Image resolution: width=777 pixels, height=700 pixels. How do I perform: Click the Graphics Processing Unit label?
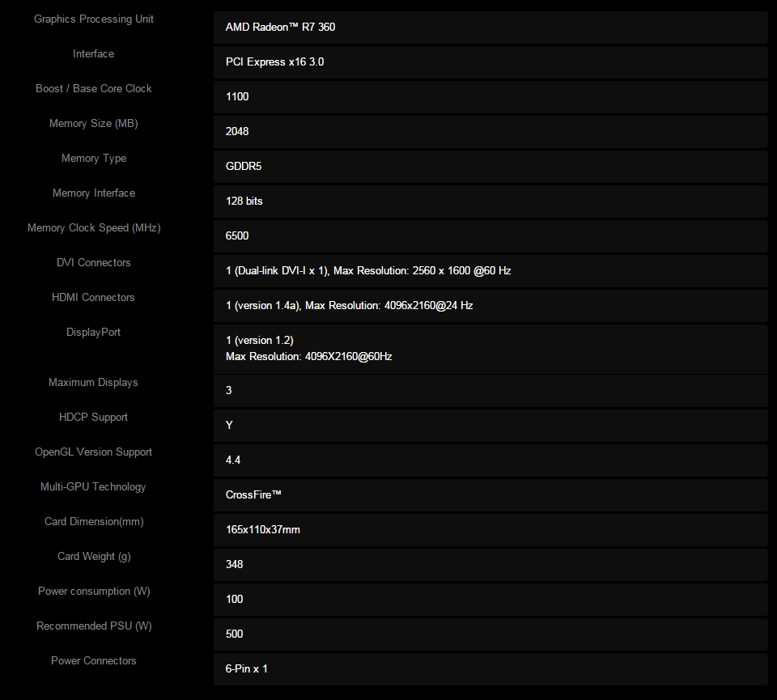click(94, 19)
